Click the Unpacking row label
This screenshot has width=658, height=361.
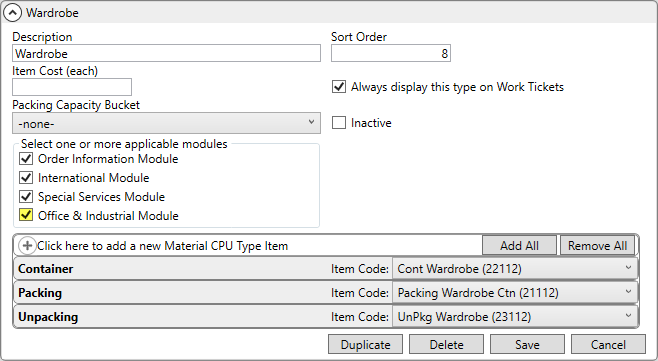click(48, 317)
